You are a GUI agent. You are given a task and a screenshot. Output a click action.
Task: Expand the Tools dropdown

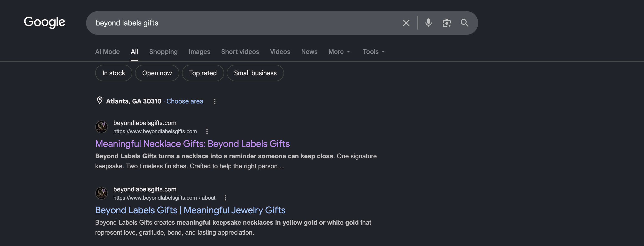[373, 52]
